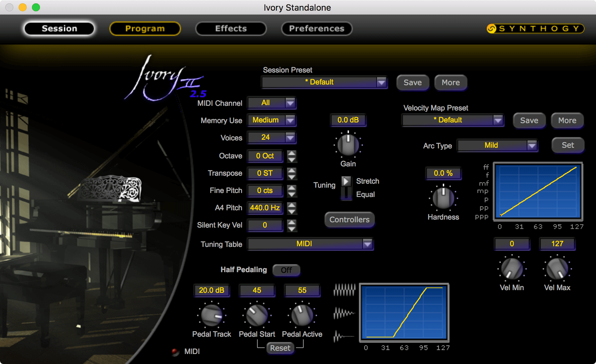Click the A4 Pitch 440.0 Hz field
The image size is (596, 364).
point(265,208)
